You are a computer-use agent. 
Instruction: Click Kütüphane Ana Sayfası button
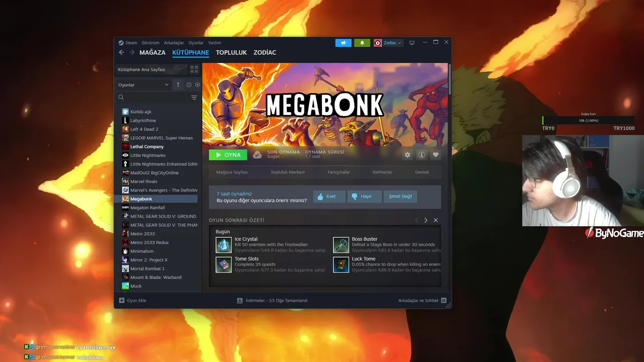click(x=150, y=69)
